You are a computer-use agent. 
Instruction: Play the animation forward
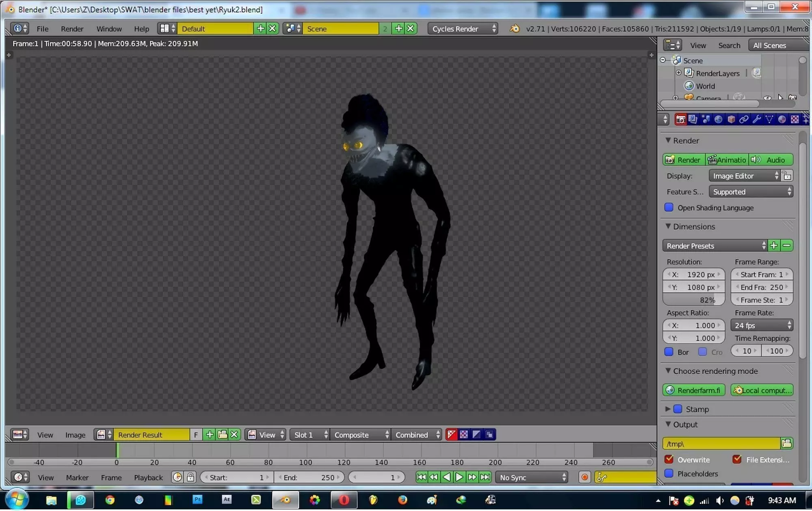tap(459, 478)
